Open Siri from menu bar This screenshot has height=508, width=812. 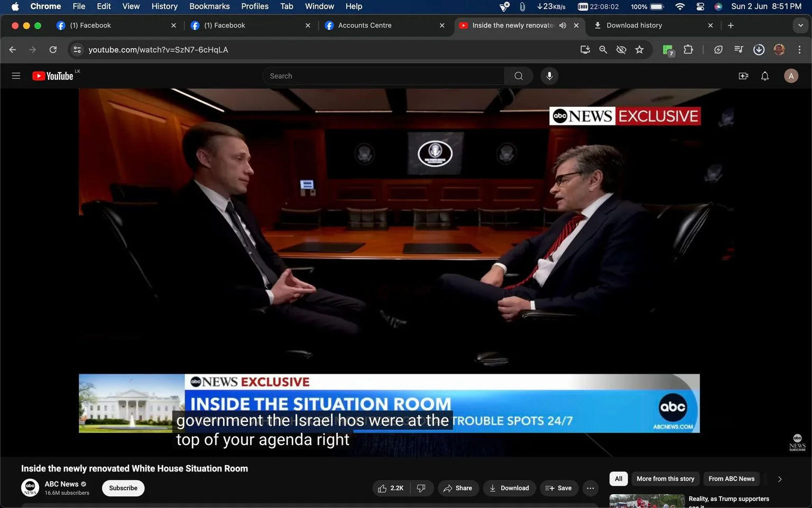[x=718, y=6]
